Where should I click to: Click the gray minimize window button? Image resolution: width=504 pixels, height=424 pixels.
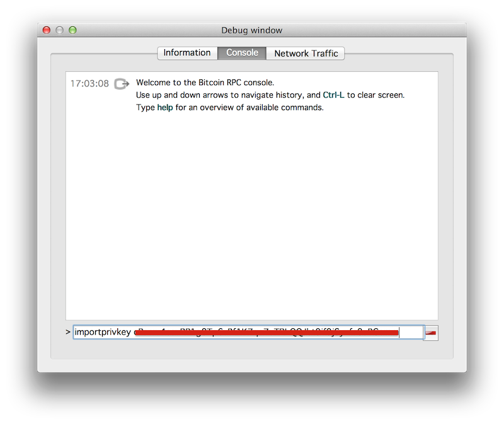(x=60, y=30)
